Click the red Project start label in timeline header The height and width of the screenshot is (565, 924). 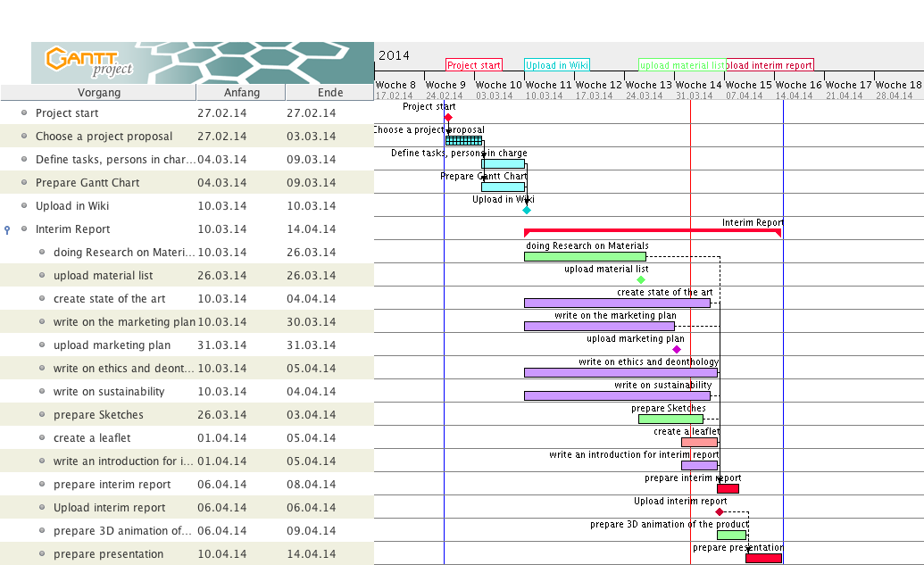click(x=474, y=65)
